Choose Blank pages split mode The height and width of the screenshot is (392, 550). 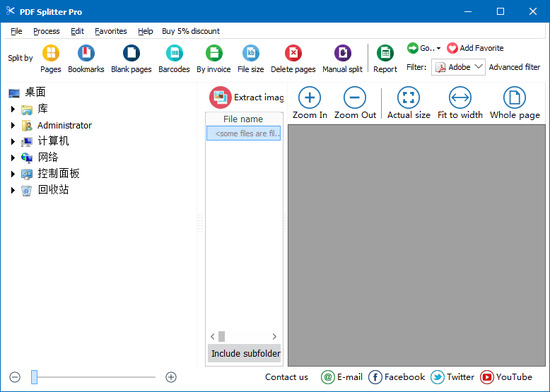point(131,59)
